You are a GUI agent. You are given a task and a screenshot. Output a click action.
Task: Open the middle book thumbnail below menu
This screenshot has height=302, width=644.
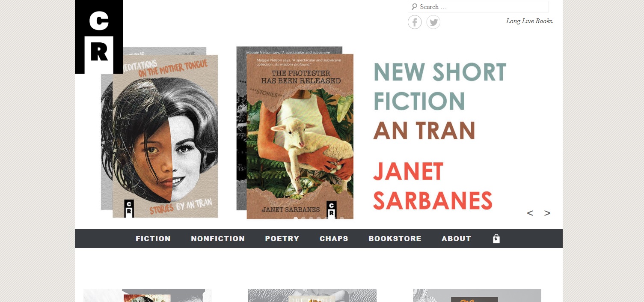(x=312, y=296)
